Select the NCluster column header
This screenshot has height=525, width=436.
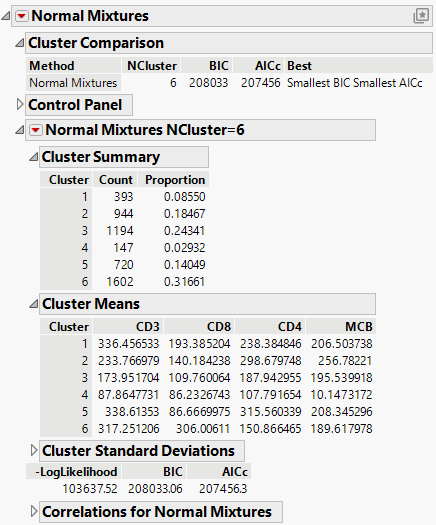[x=152, y=66]
